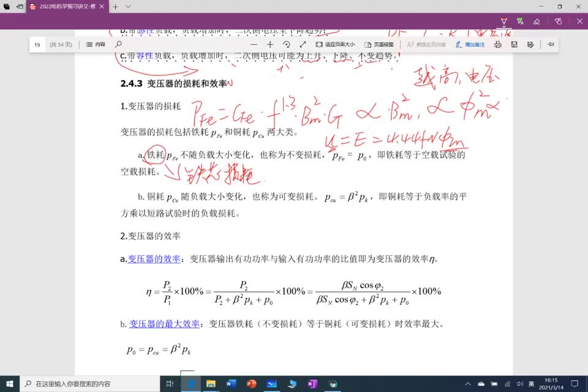The image size is (588, 392).
Task: Focus the taskbar search box
Action: click(x=90, y=384)
